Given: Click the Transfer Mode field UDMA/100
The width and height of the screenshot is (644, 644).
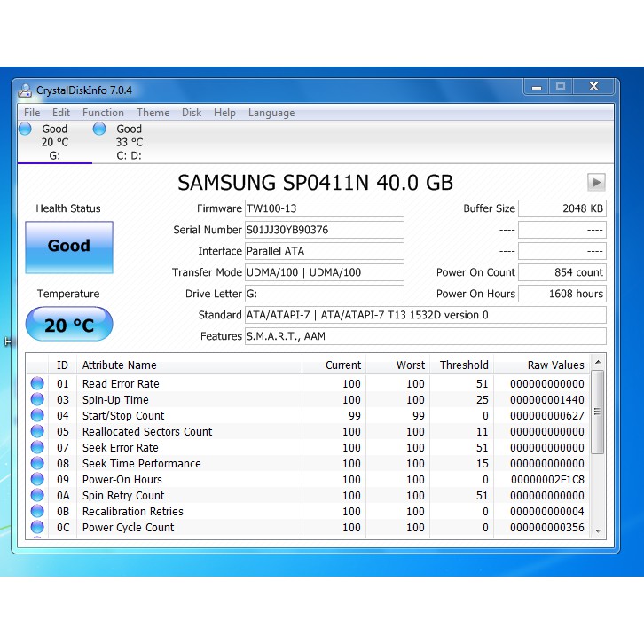Looking at the screenshot, I should pyautogui.click(x=325, y=272).
